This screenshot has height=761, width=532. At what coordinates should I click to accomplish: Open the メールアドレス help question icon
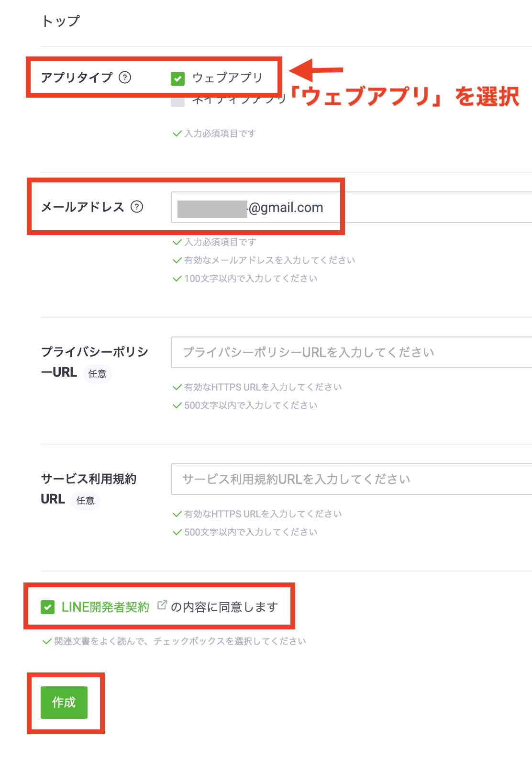coord(137,207)
